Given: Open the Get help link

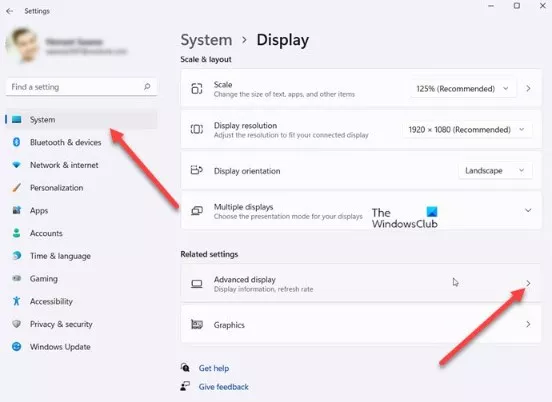Looking at the screenshot, I should tap(214, 368).
